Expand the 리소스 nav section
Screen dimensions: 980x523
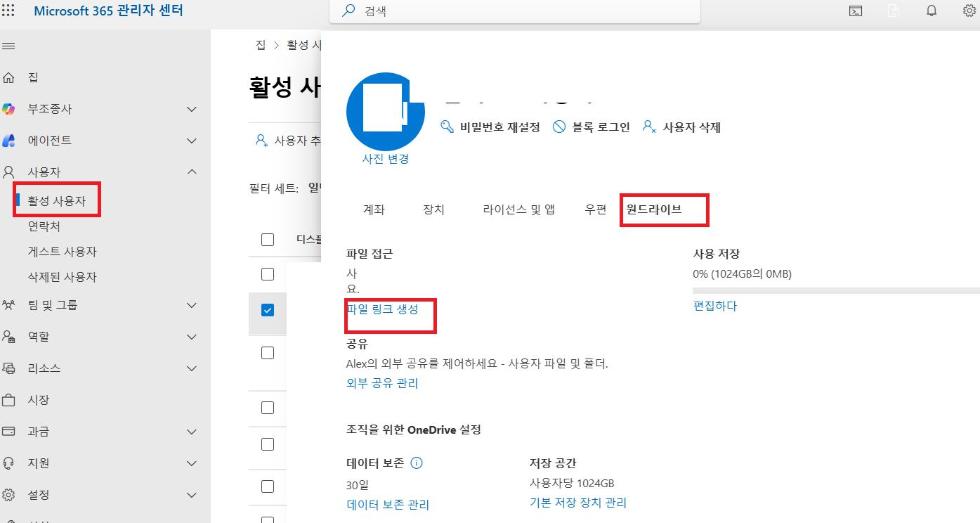click(x=192, y=368)
